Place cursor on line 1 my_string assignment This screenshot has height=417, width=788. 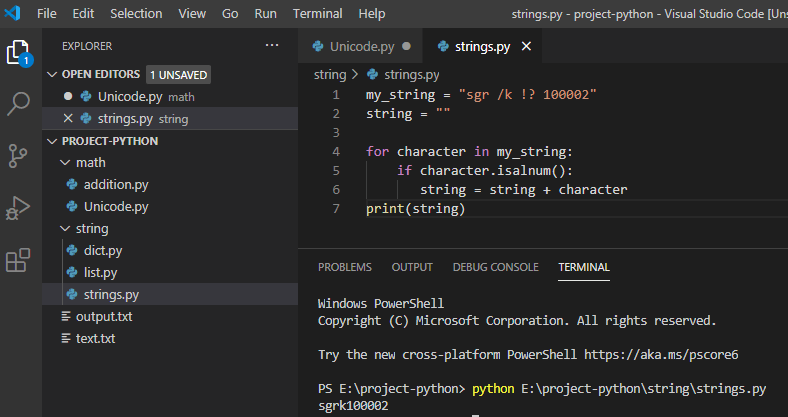481,94
